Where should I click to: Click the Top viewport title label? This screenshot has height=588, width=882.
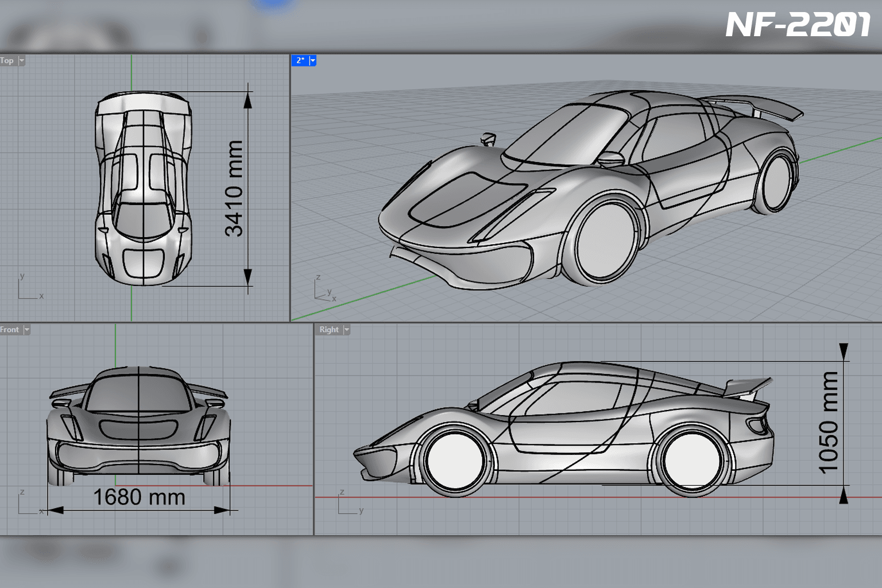coord(7,60)
